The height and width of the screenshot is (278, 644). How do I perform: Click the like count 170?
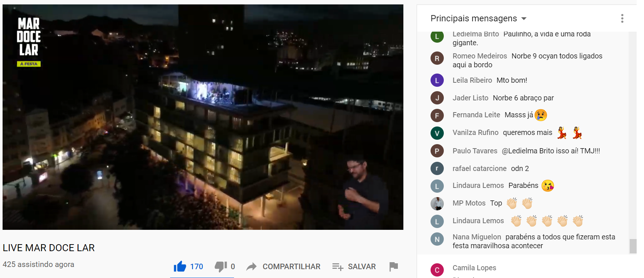(197, 267)
